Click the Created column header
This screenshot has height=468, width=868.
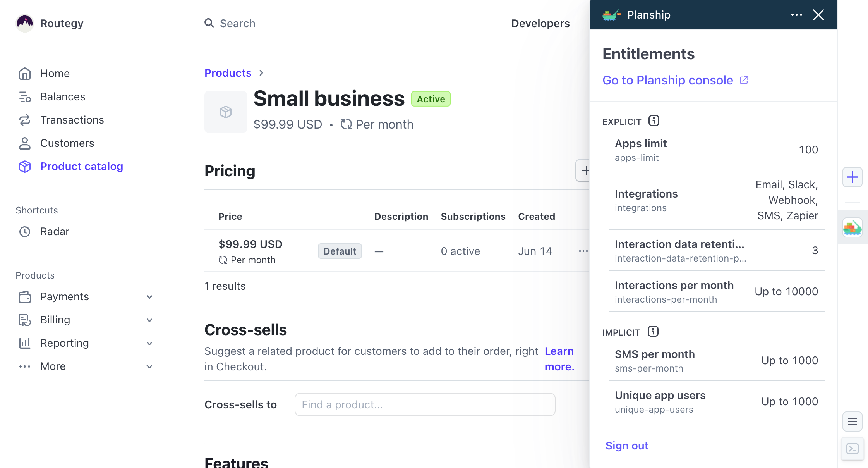coord(536,216)
